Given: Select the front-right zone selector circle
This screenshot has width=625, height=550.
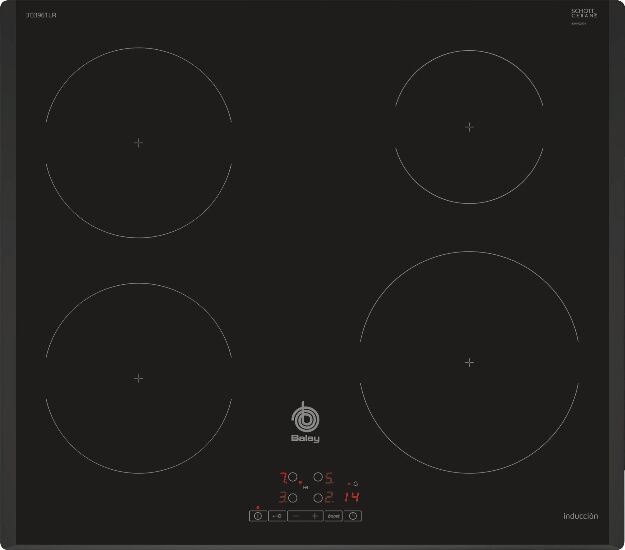Looking at the screenshot, I should [318, 497].
